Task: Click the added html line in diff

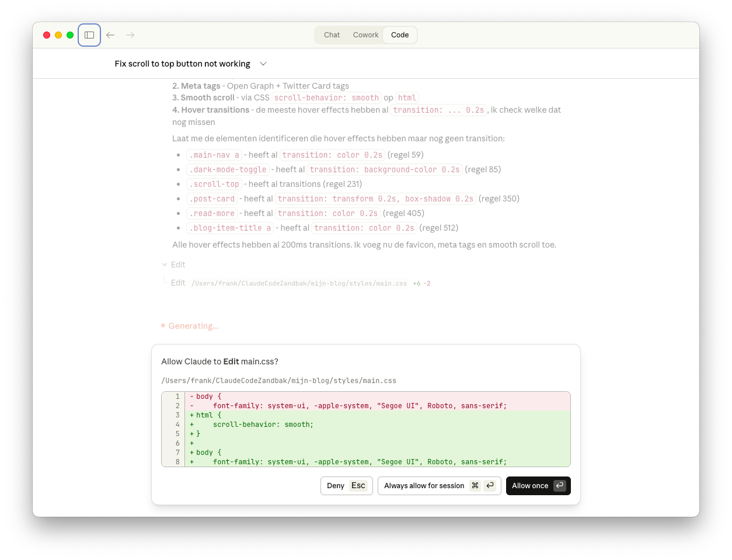Action: pos(204,415)
